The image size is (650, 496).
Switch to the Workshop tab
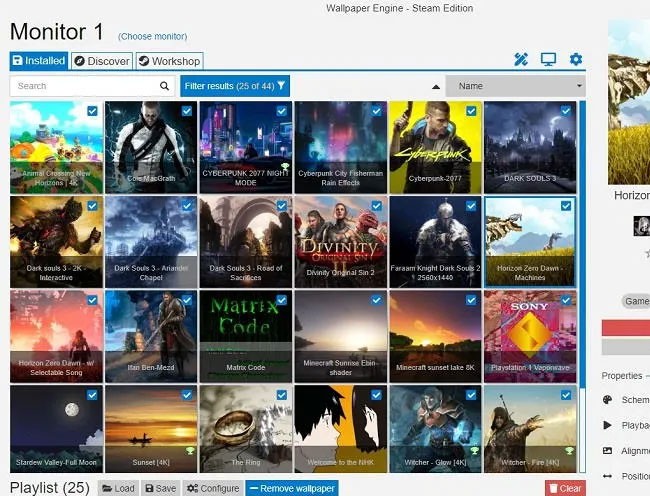[169, 61]
